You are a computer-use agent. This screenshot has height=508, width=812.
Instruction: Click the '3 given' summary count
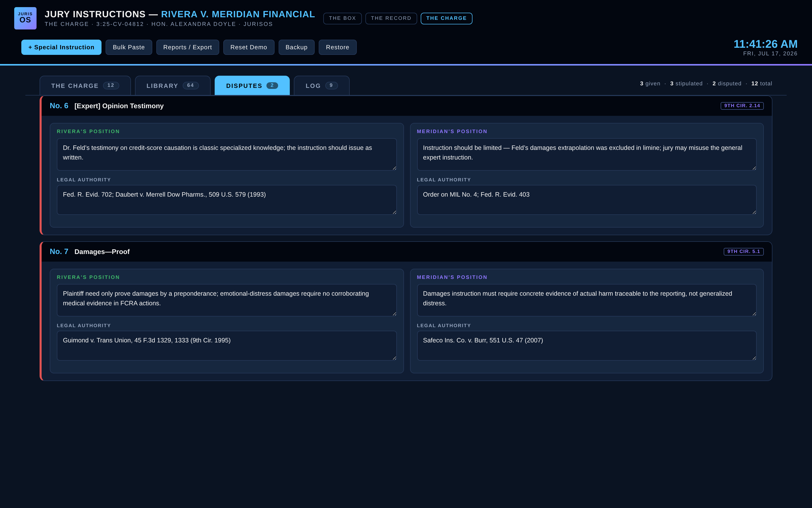(x=650, y=84)
